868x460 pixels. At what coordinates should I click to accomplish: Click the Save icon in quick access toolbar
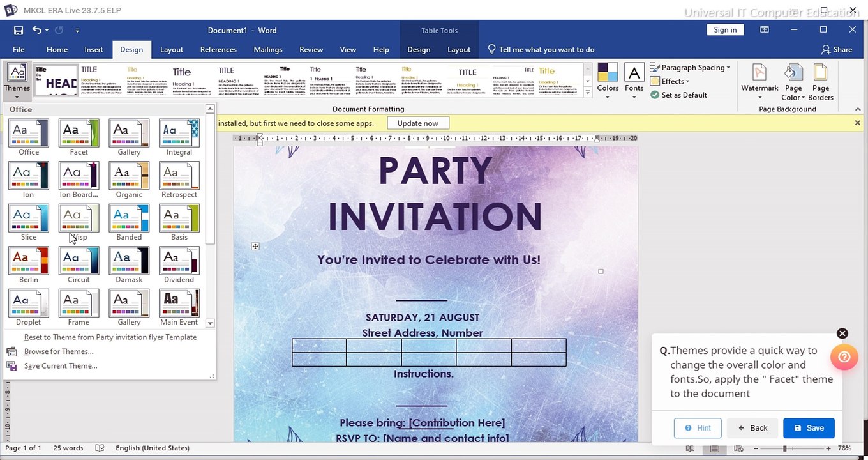click(19, 30)
